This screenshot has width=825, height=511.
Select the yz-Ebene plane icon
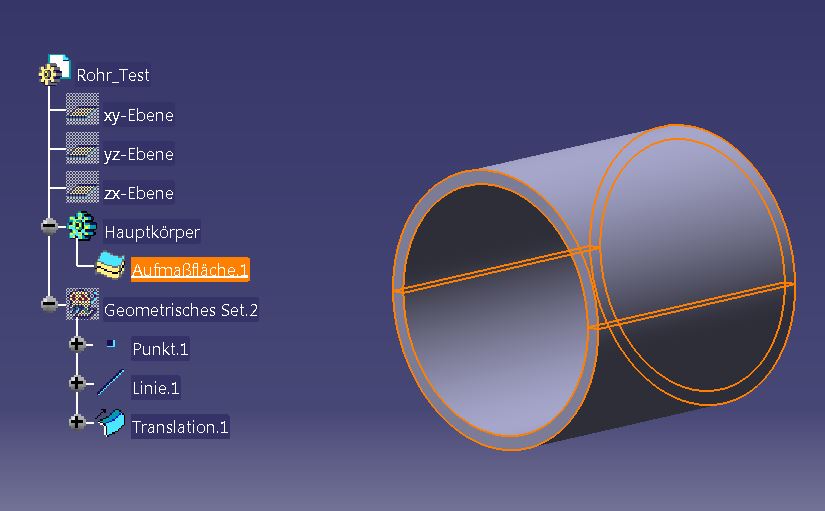82,148
